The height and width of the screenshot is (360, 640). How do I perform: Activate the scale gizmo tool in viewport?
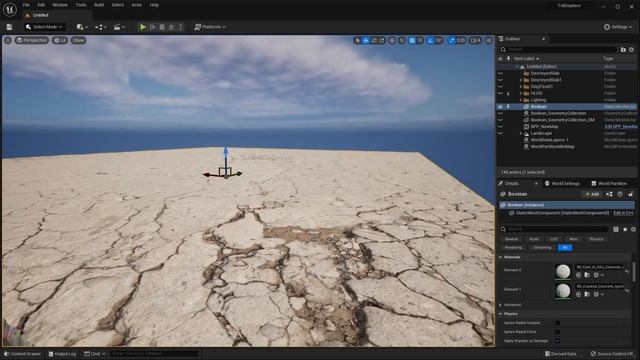[382, 40]
